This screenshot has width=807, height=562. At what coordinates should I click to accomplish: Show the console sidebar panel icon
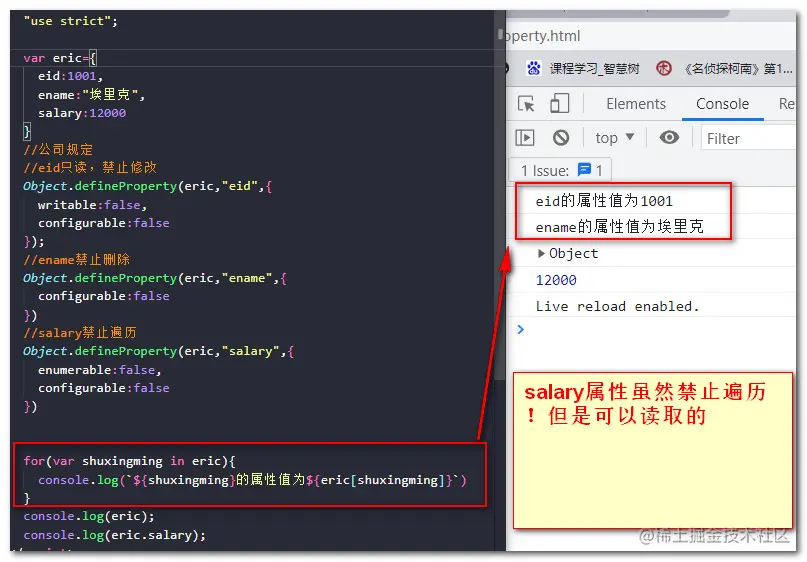pyautogui.click(x=524, y=138)
